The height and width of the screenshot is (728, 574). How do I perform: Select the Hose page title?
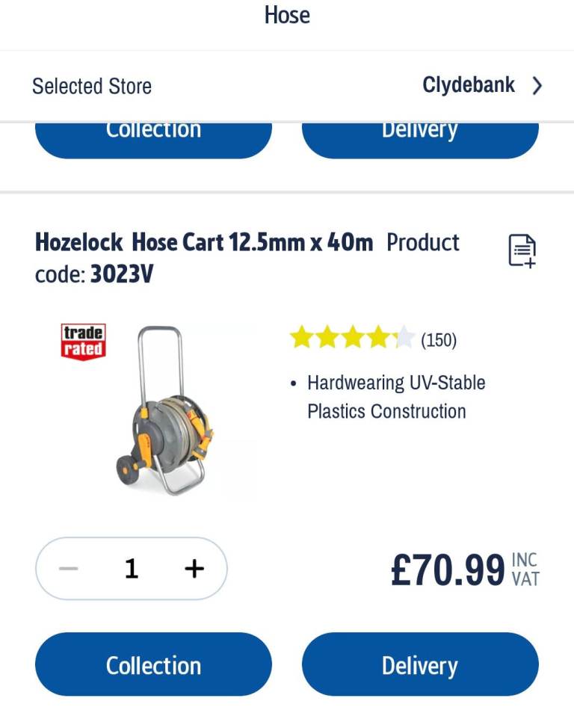click(x=286, y=15)
